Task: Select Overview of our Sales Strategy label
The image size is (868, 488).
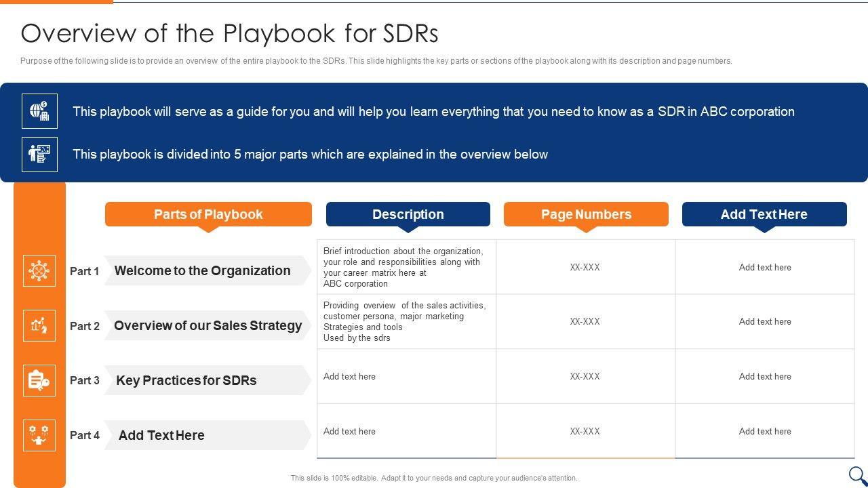Action: click(x=208, y=325)
